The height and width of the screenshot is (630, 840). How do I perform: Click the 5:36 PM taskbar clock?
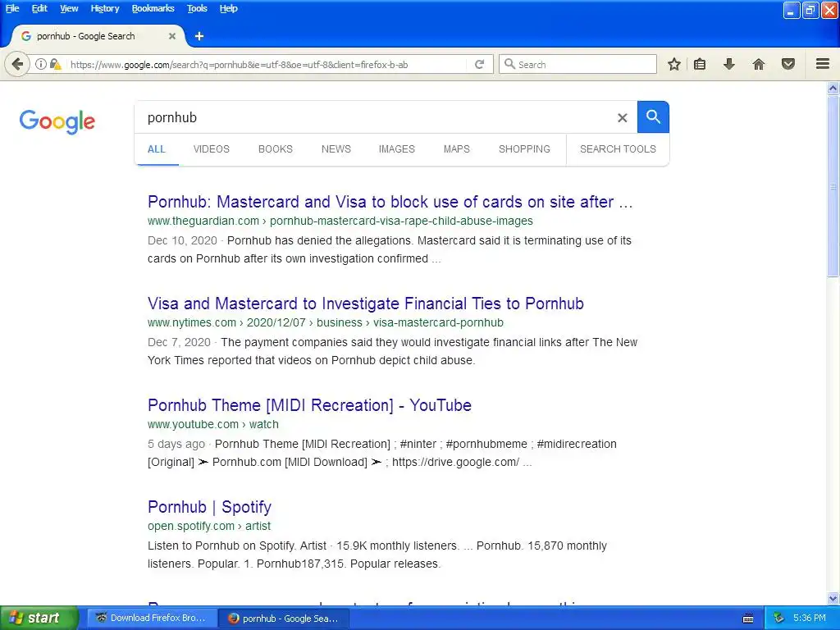(809, 619)
